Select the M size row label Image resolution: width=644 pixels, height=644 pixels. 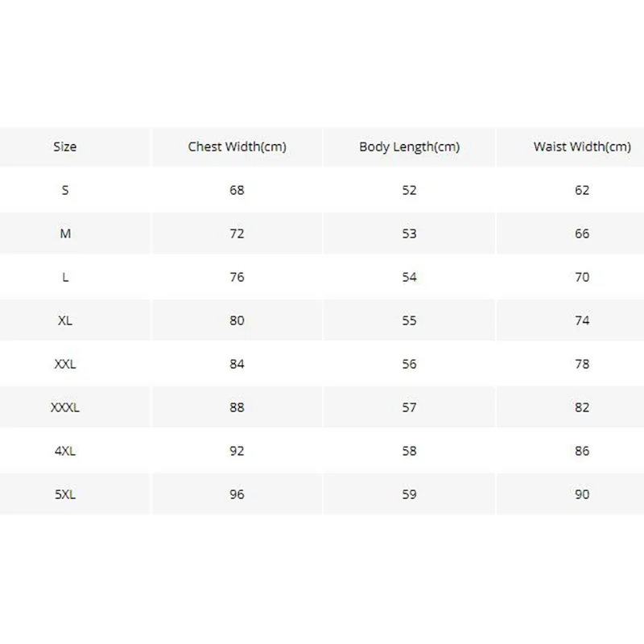pyautogui.click(x=65, y=233)
